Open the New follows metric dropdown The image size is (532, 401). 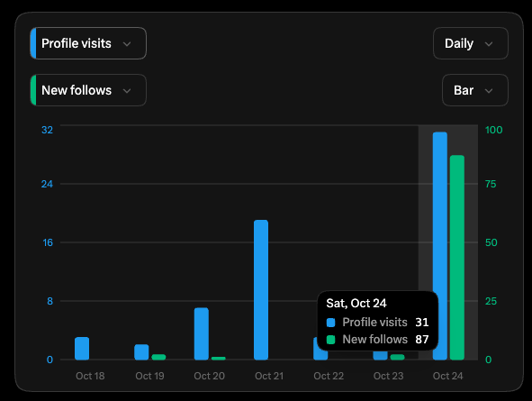88,90
